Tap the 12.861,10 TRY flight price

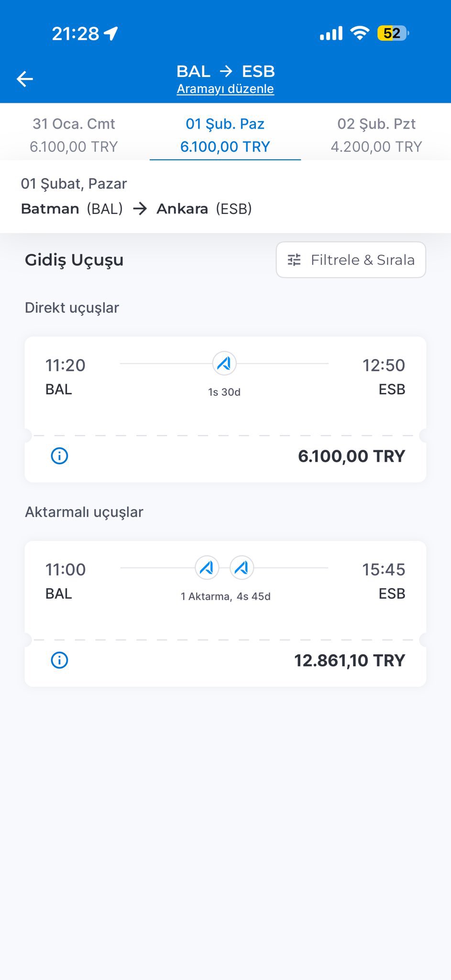point(349,660)
